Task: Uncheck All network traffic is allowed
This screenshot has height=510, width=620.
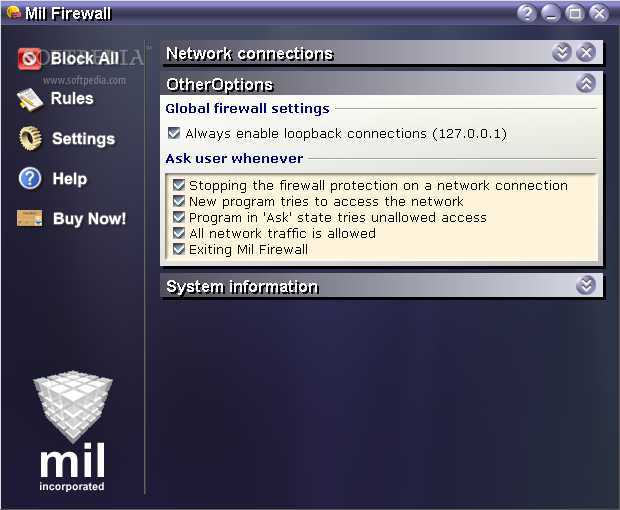Action: (179, 233)
